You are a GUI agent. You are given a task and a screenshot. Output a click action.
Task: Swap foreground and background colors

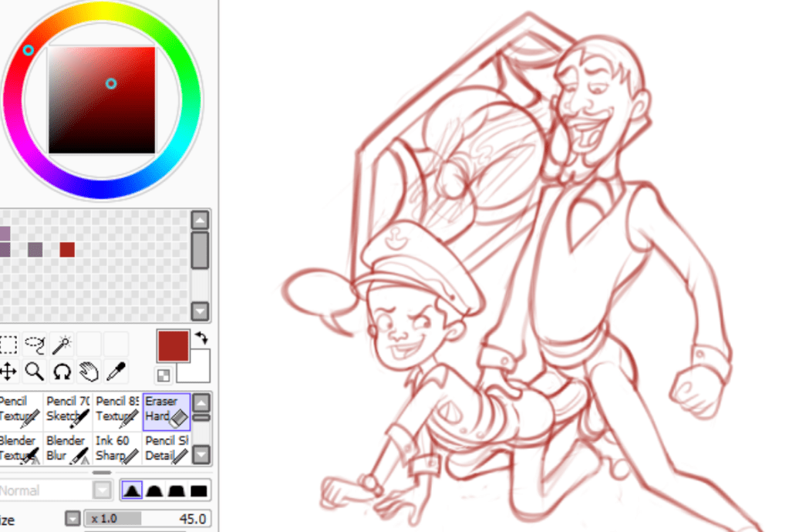pos(203,338)
